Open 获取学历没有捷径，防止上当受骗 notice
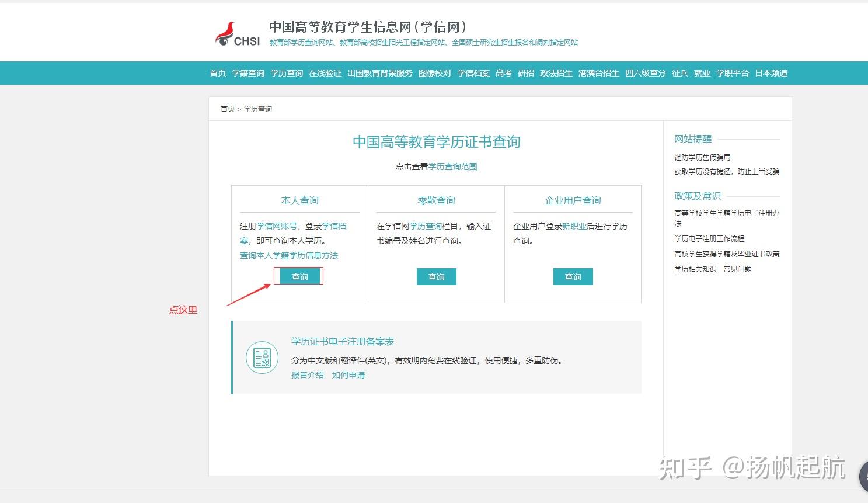This screenshot has width=868, height=503. (727, 172)
